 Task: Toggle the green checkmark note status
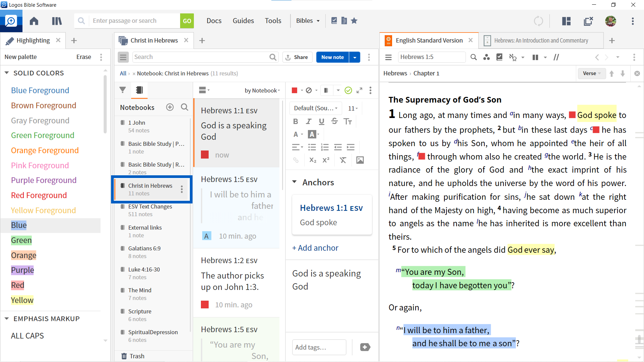348,90
